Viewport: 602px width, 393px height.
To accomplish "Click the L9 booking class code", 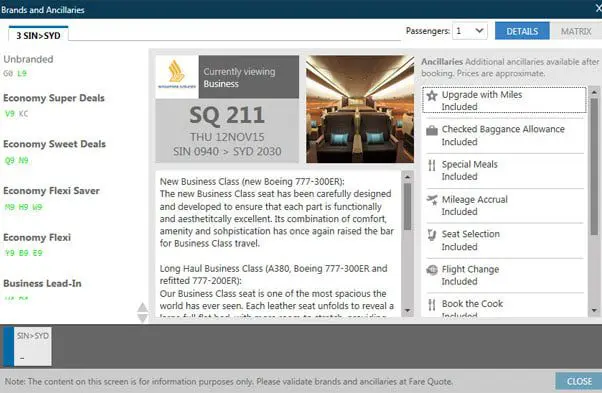I will 22,73.
